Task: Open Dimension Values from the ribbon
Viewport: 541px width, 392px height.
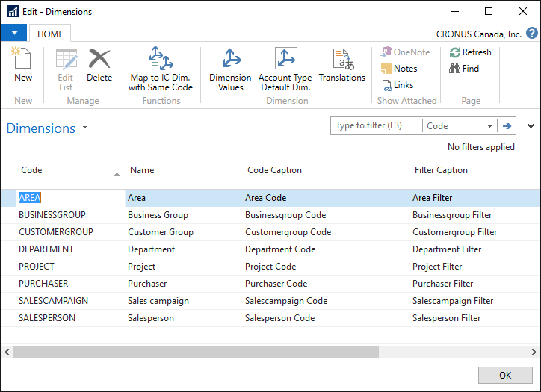Action: (230, 60)
